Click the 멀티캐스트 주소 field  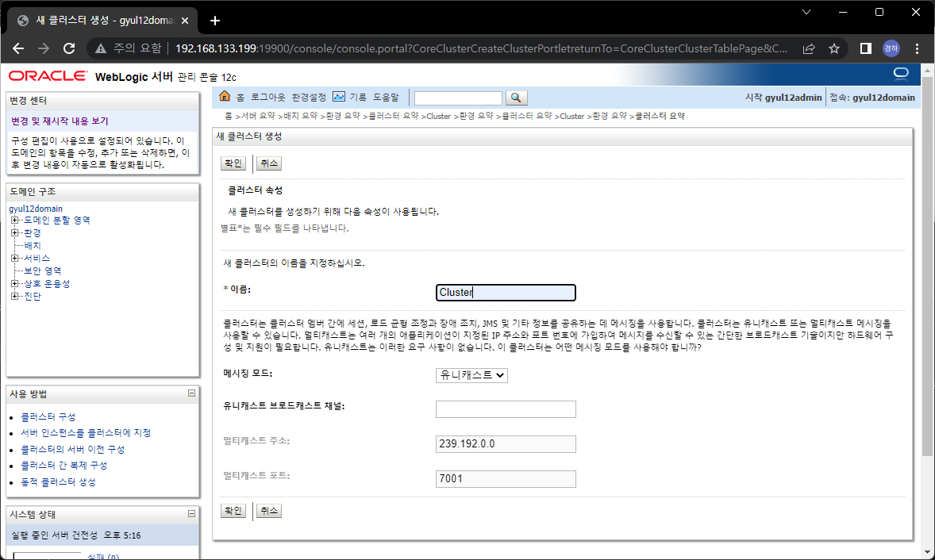point(506,444)
